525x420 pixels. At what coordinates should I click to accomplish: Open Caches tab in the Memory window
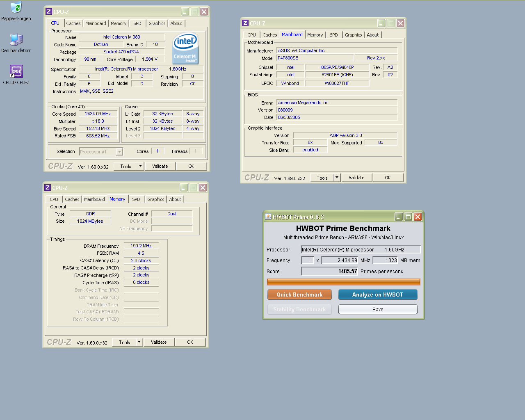72,199
